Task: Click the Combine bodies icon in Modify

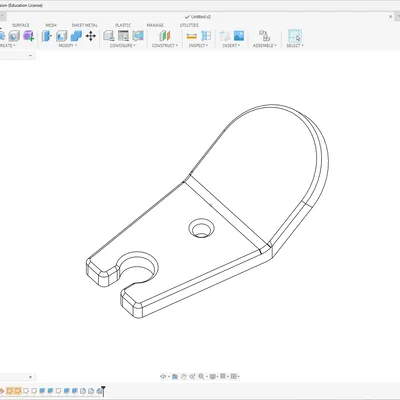Action: (76, 36)
